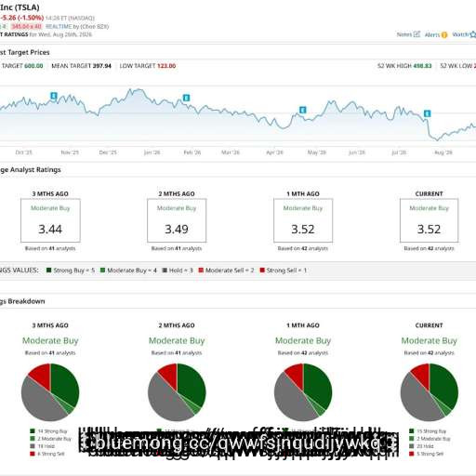
Task: Select the earnings marker near Feb '26
Action: [186, 98]
